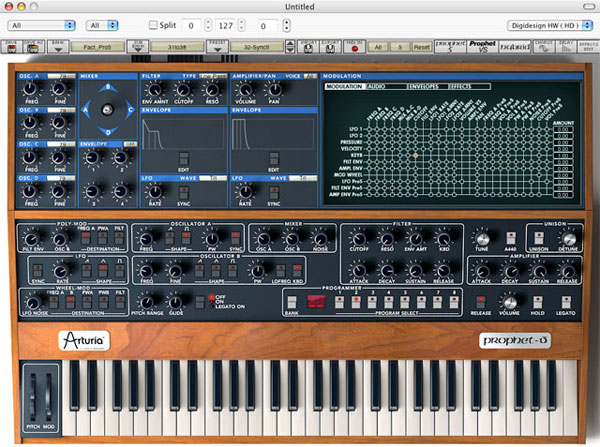Toggle Oscillator A Sync switch
The height and width of the screenshot is (447, 600).
[235, 238]
